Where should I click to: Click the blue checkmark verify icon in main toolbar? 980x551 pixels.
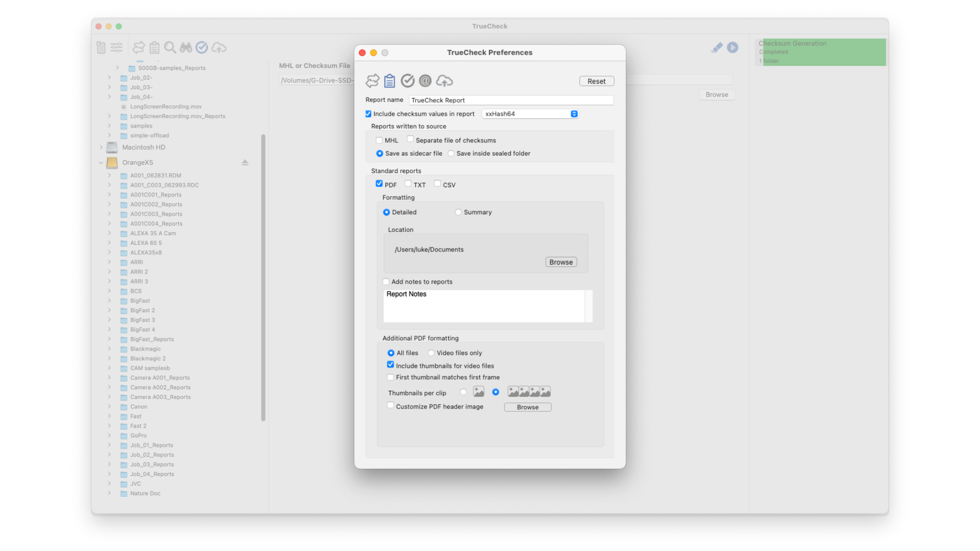[x=202, y=47]
